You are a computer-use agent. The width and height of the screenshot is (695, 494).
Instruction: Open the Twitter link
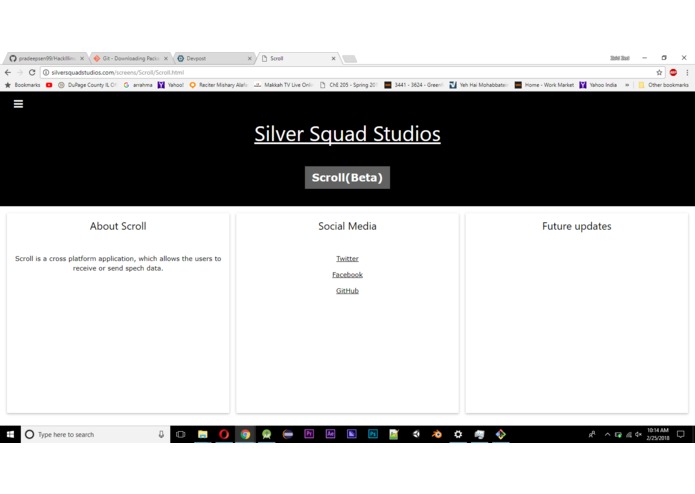click(347, 259)
